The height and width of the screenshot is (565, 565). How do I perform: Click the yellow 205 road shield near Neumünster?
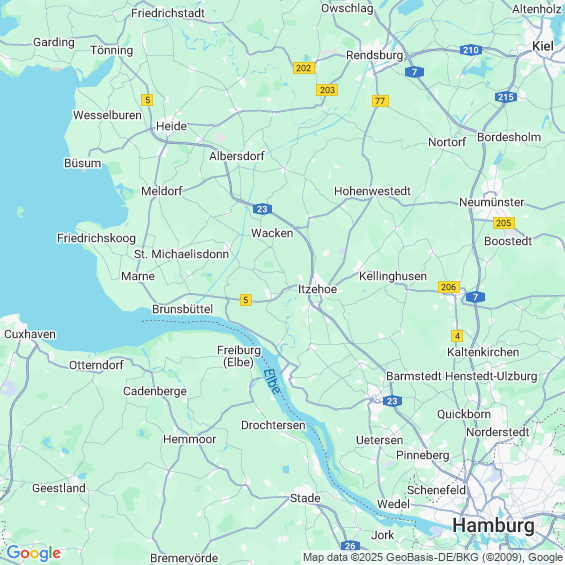504,223
